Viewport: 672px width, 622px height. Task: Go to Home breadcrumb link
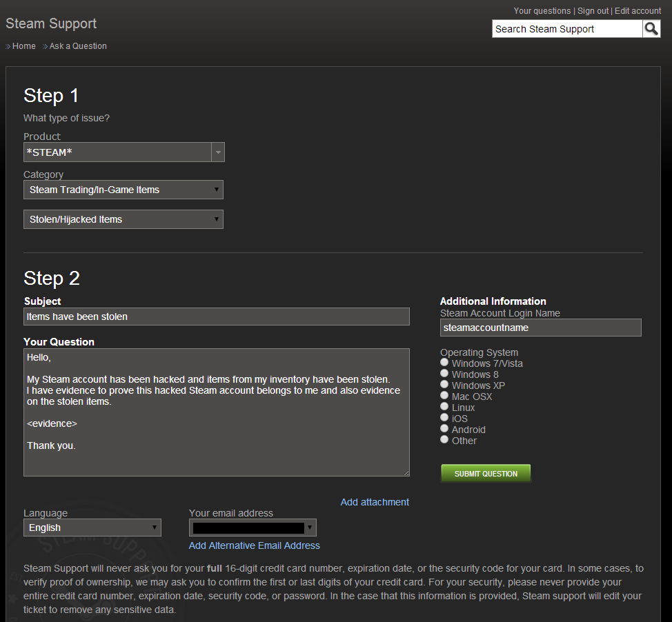pos(23,46)
